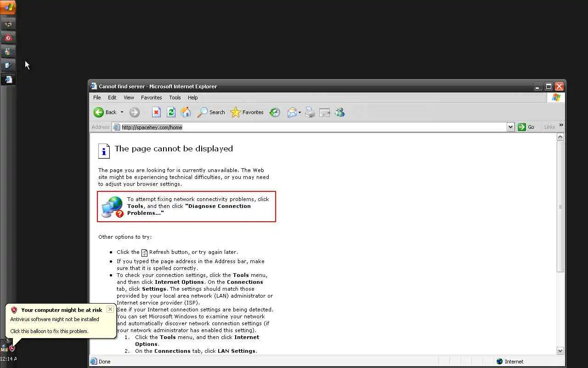Image resolution: width=588 pixels, height=368 pixels.
Task: Click the red taskbar app icon
Action: tap(8, 38)
